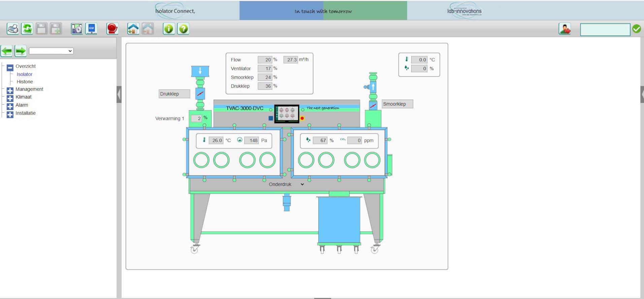644x299 pixels.
Task: Open the Onderdruk dropdown
Action: (x=286, y=184)
